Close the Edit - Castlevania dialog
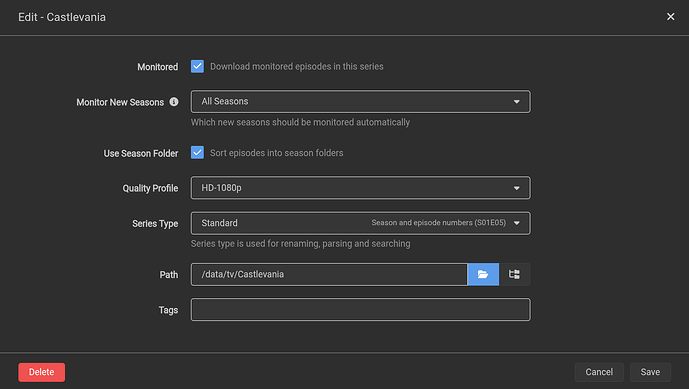Image resolution: width=689 pixels, height=389 pixels. point(671,17)
